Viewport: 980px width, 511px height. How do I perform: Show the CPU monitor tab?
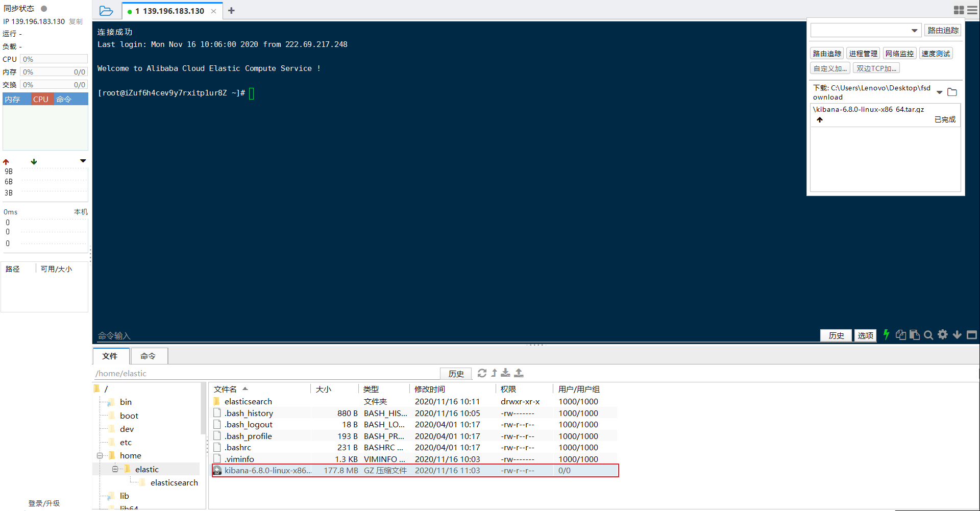[x=41, y=99]
